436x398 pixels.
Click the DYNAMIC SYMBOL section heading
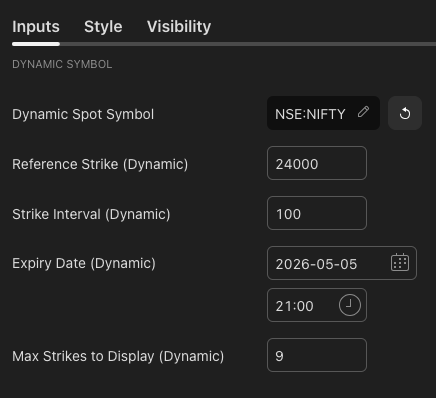coord(62,64)
